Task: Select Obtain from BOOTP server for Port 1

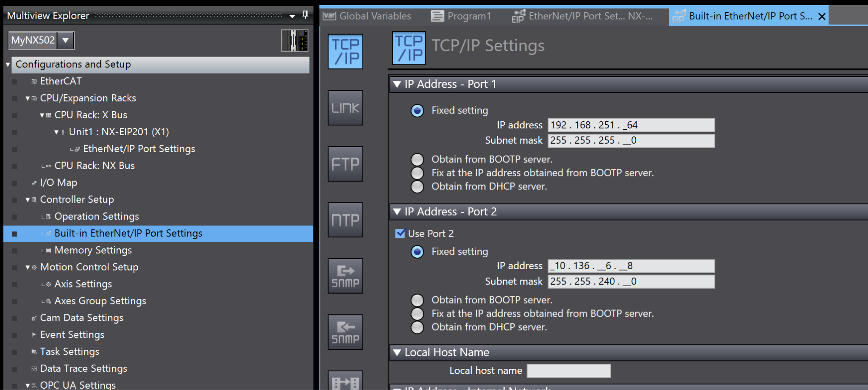Action: 417,159
